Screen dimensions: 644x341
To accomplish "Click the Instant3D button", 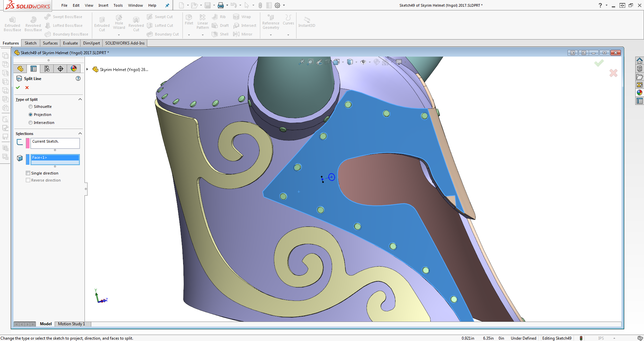I will click(307, 22).
